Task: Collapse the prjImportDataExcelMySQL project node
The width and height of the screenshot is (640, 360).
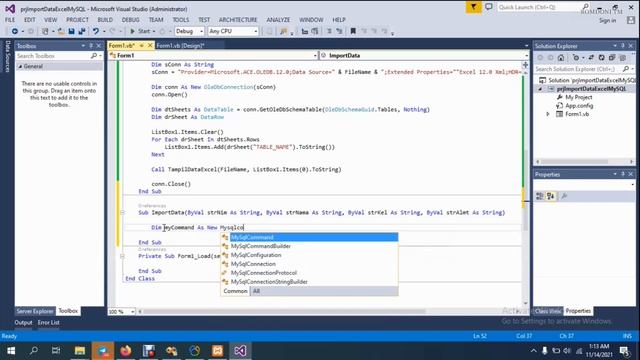Action: pos(540,89)
